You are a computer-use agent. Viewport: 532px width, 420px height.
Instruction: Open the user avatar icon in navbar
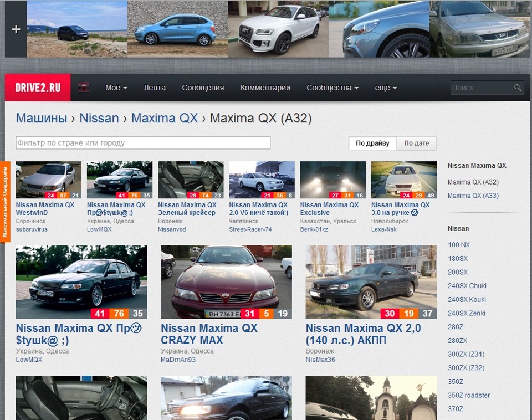(84, 88)
